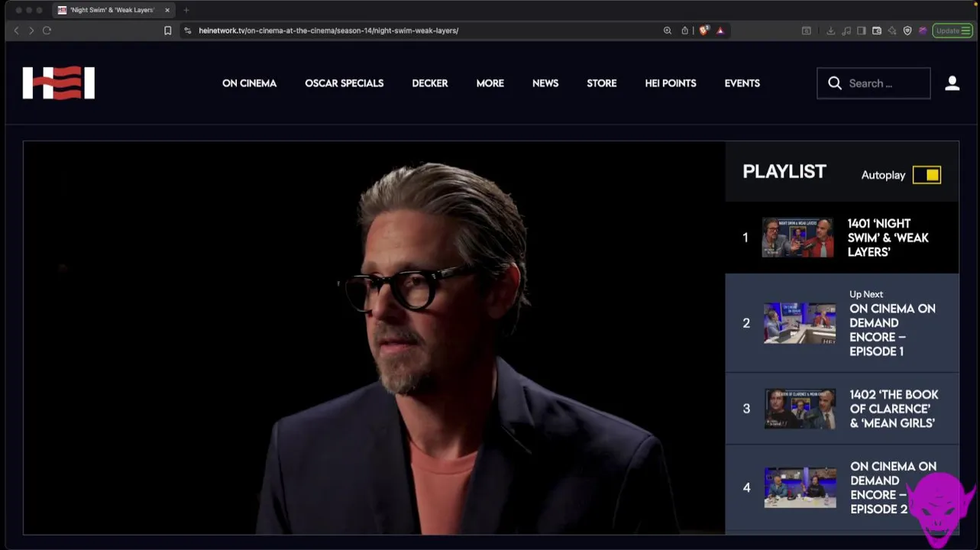Viewport: 980px width, 550px height.
Task: Close the 'Night Swim' & 'Weak Layers' tab
Action: [x=167, y=10]
